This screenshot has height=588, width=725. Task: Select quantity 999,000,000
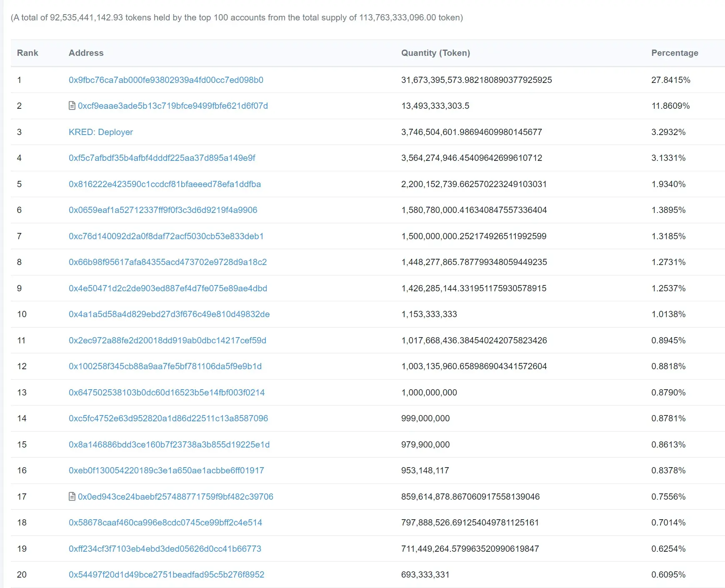point(425,418)
